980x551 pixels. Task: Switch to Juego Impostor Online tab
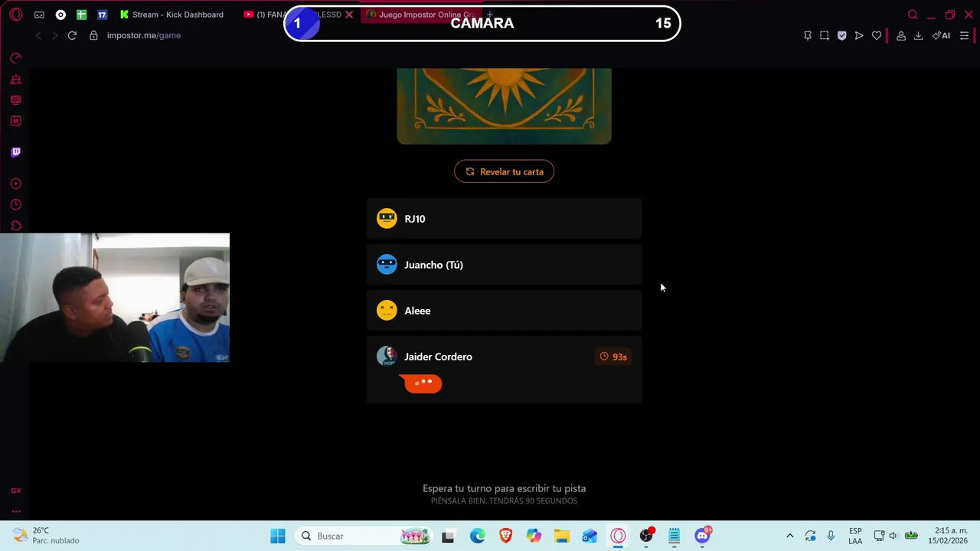pyautogui.click(x=420, y=15)
